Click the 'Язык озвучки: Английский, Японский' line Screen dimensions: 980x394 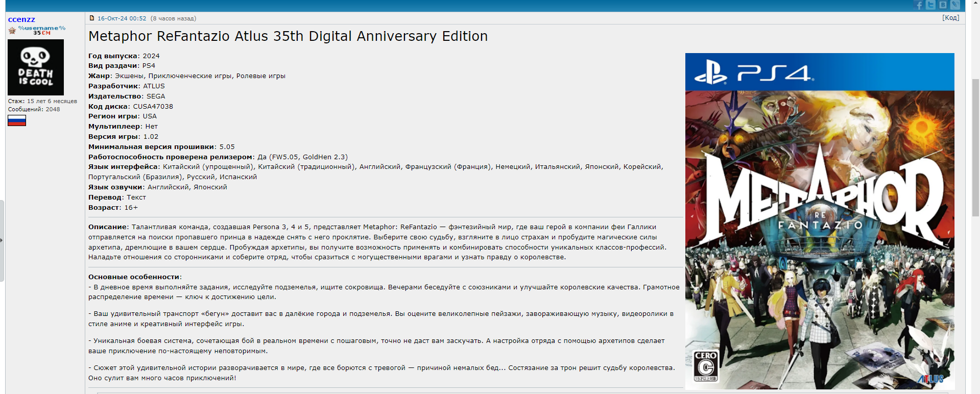pyautogui.click(x=158, y=187)
